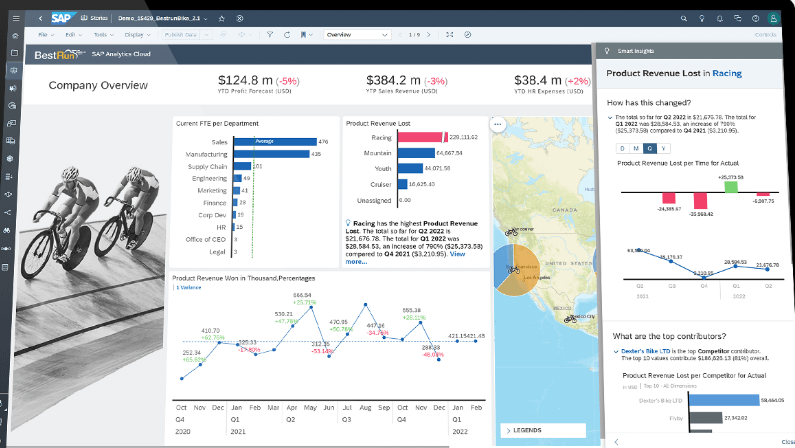Click the circled X icon beside the star
Viewport: 795px width, 448px height.
pyautogui.click(x=240, y=18)
